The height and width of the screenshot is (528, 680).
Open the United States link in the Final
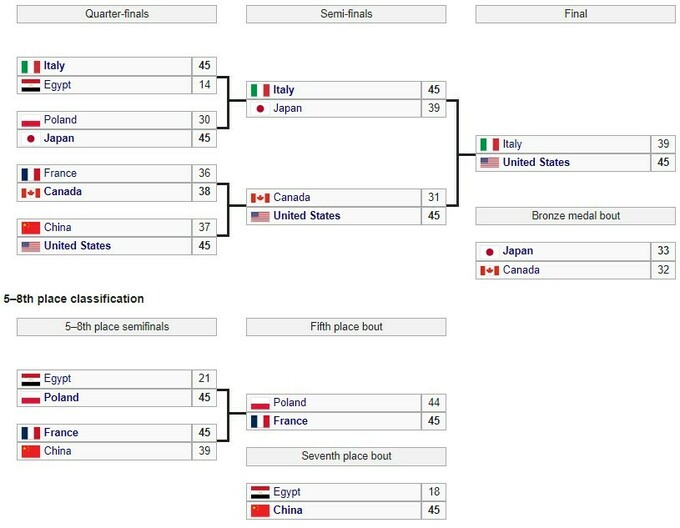[536, 162]
